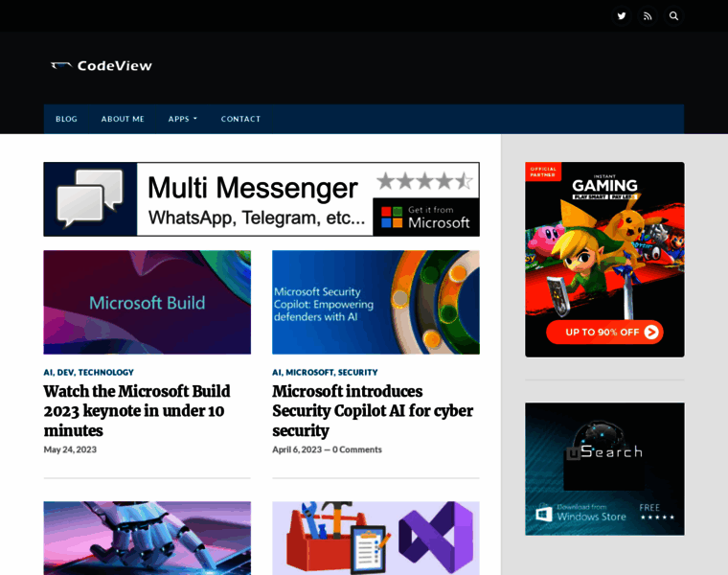
Task: Click the Multi Messenger banner ad
Action: click(x=262, y=199)
